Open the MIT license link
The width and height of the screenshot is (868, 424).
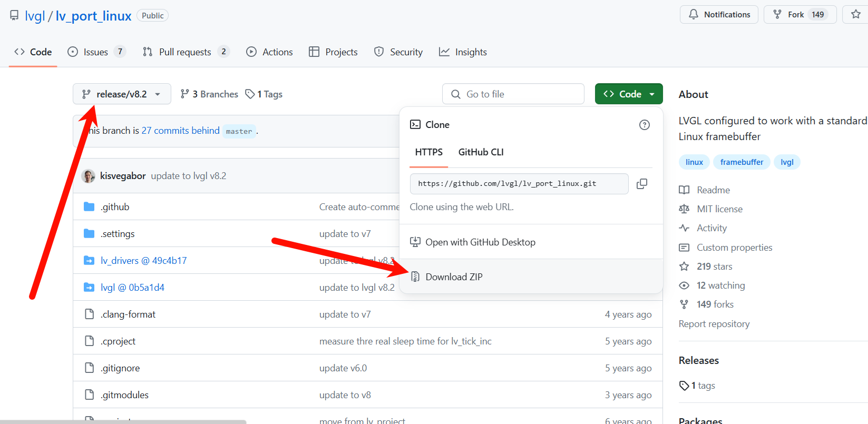(x=719, y=209)
